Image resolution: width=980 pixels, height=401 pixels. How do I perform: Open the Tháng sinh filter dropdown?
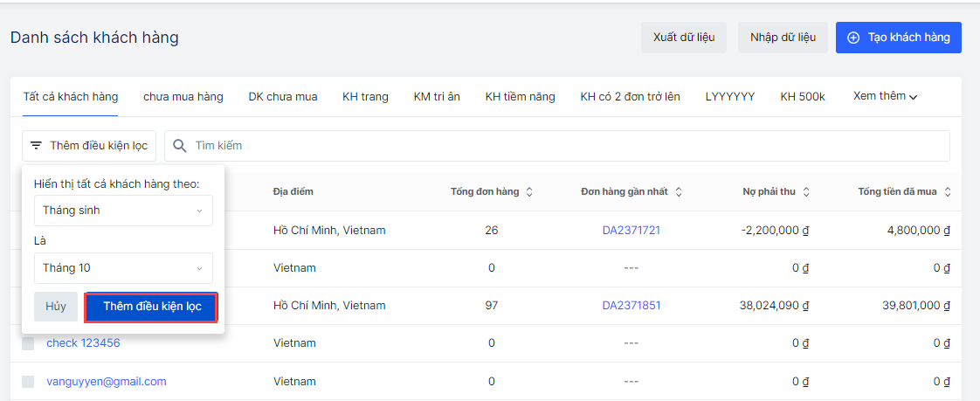123,211
